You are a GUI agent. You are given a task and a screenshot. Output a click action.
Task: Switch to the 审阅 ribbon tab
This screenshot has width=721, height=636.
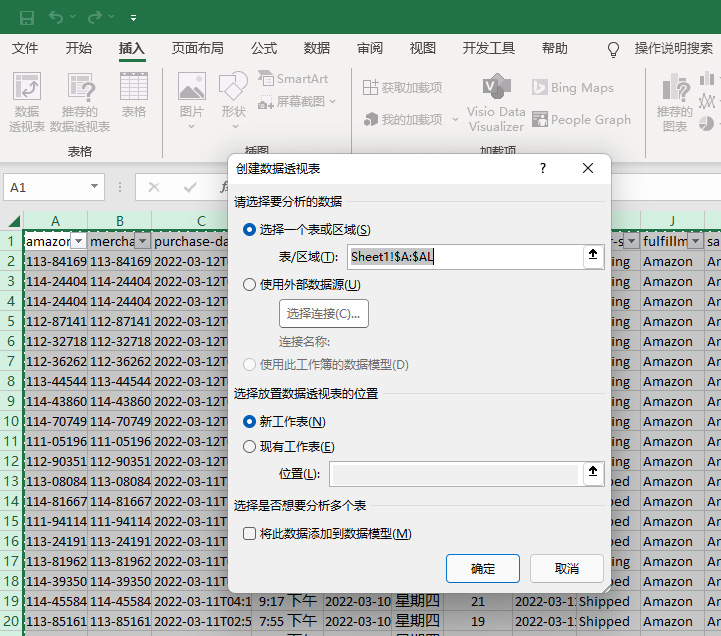point(370,48)
